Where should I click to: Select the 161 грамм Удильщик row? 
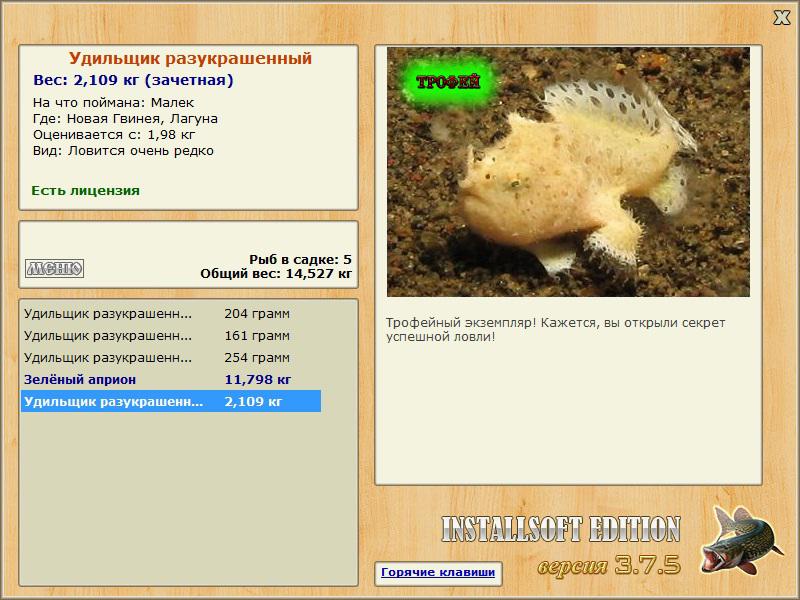[x=171, y=336]
